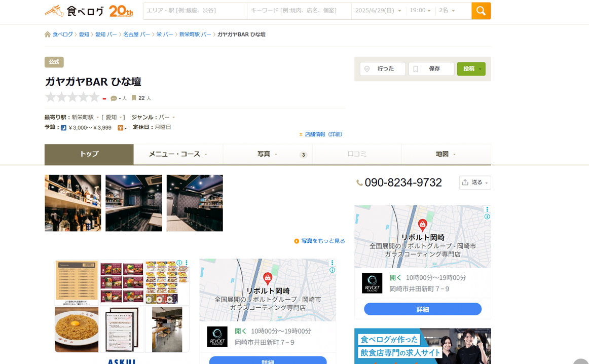Click the red map pin on sidebar map
This screenshot has height=364, width=589.
coord(422,225)
